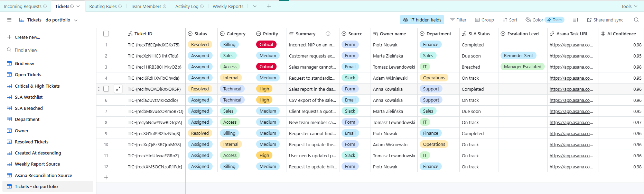Image resolution: width=644 pixels, height=194 pixels.
Task: Click Owner Adam Wiśniewski in row 4
Action: pos(390,78)
